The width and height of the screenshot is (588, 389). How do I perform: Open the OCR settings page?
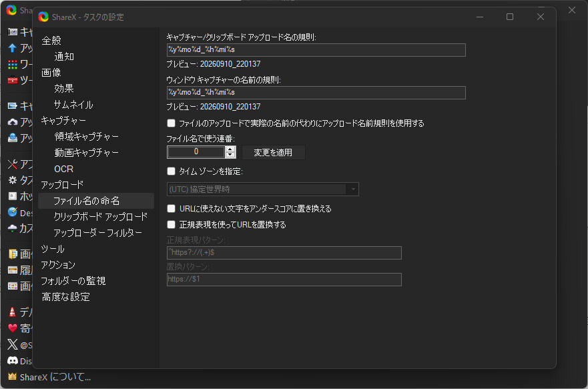click(64, 169)
